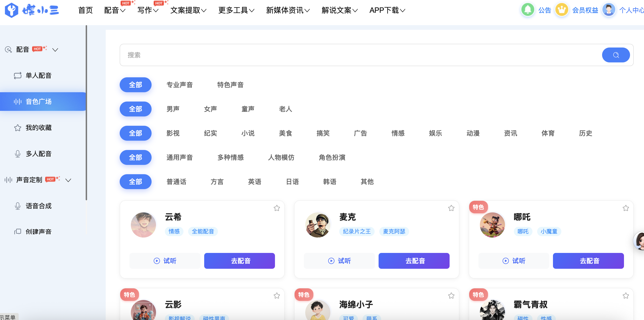Favorite the 海绵小子 voice with star

[451, 296]
